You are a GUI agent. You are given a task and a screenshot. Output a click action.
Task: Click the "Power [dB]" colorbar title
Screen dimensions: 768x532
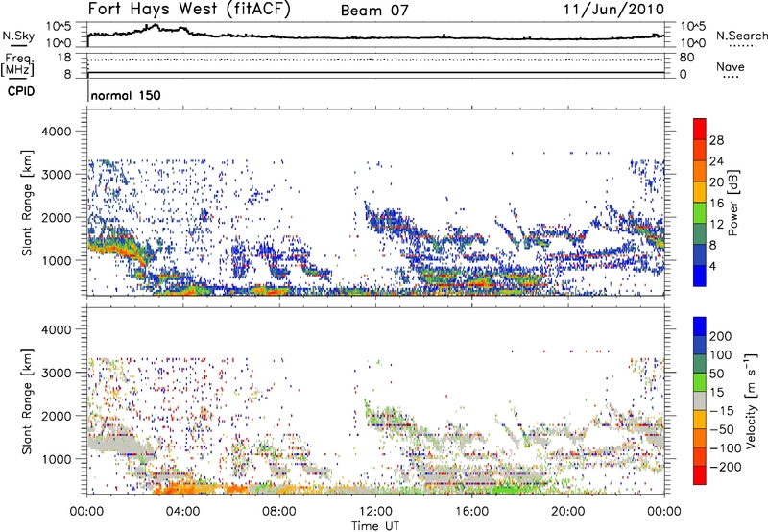[x=733, y=203]
